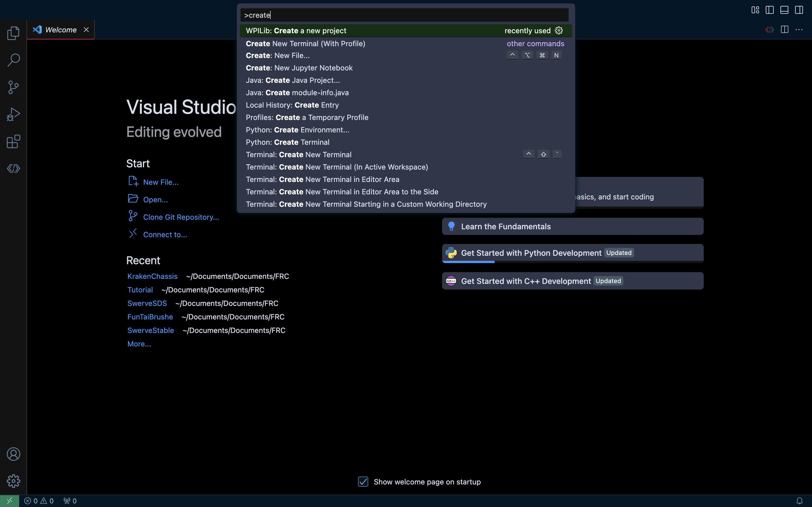Uncheck Show welcome page on startup
This screenshot has width=812, height=507.
(363, 482)
